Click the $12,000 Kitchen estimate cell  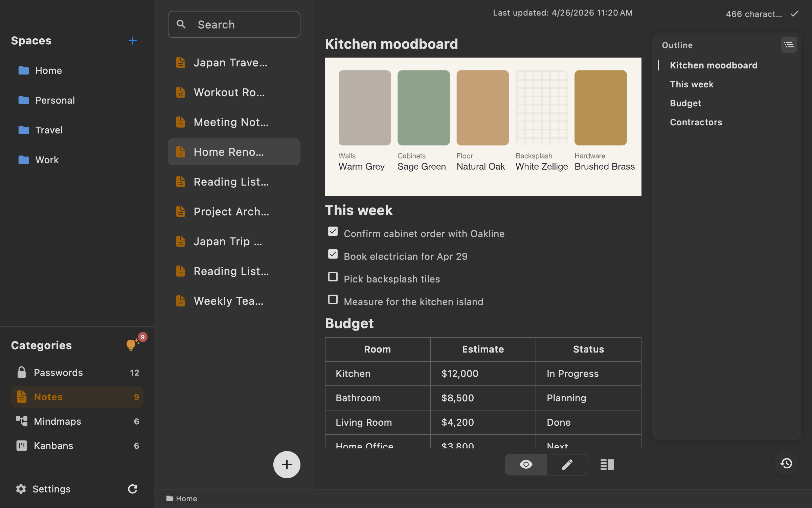tap(483, 374)
